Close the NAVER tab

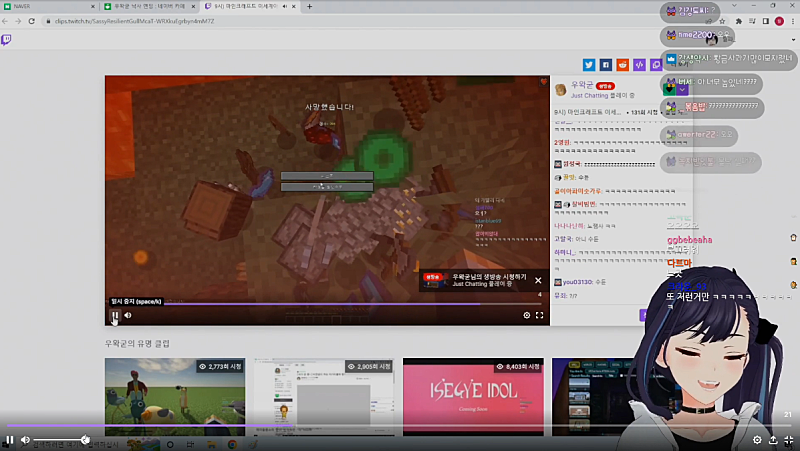[93, 7]
